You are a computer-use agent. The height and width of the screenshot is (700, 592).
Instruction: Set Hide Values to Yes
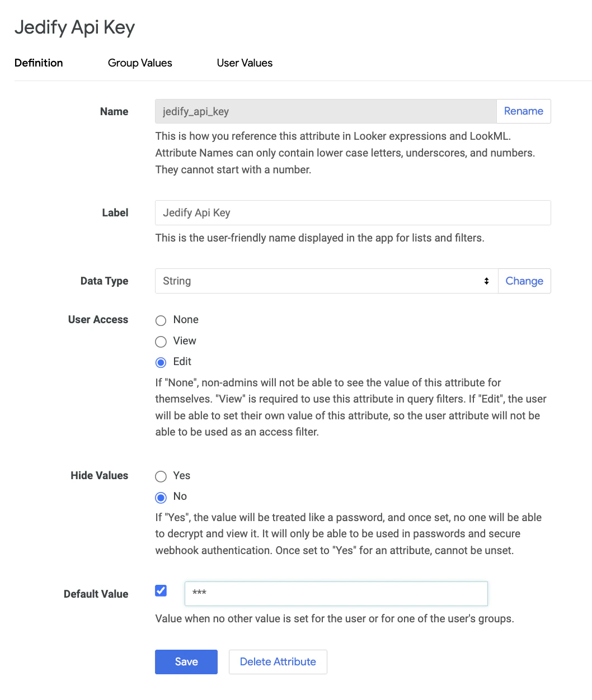point(161,476)
